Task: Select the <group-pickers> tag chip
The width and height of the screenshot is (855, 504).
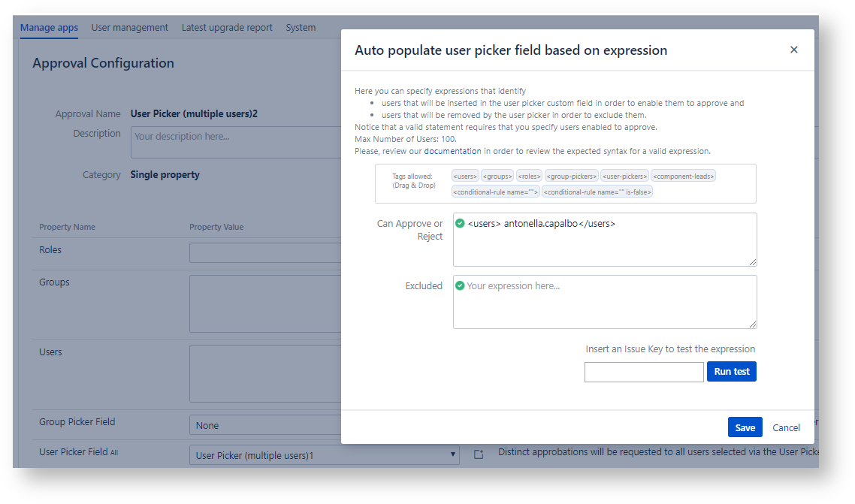Action: point(571,177)
